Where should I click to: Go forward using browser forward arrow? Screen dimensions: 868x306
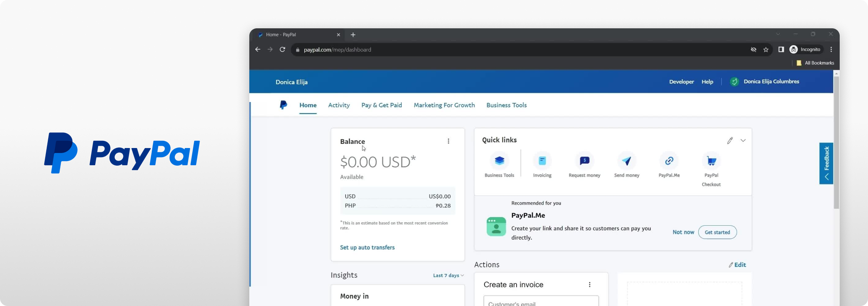click(x=270, y=49)
